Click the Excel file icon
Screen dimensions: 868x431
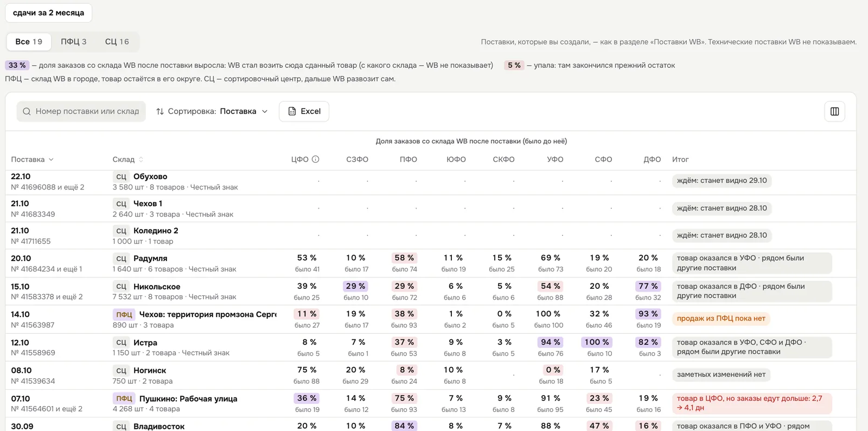[292, 111]
